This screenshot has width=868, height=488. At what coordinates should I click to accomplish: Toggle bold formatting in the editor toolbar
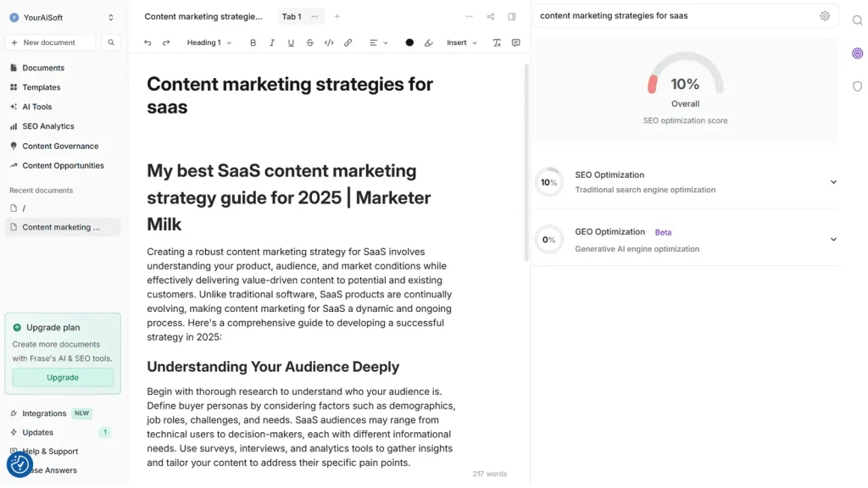253,42
